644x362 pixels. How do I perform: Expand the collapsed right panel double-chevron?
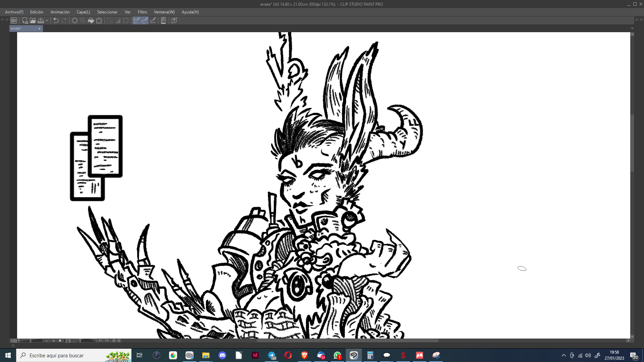(x=639, y=19)
